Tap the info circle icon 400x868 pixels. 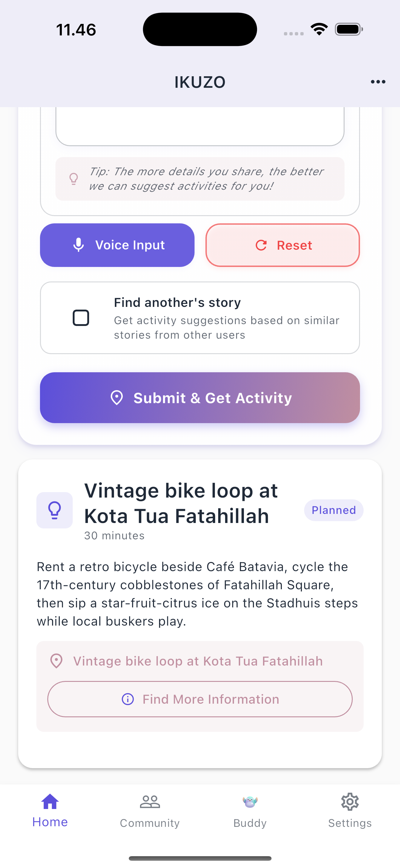click(128, 699)
